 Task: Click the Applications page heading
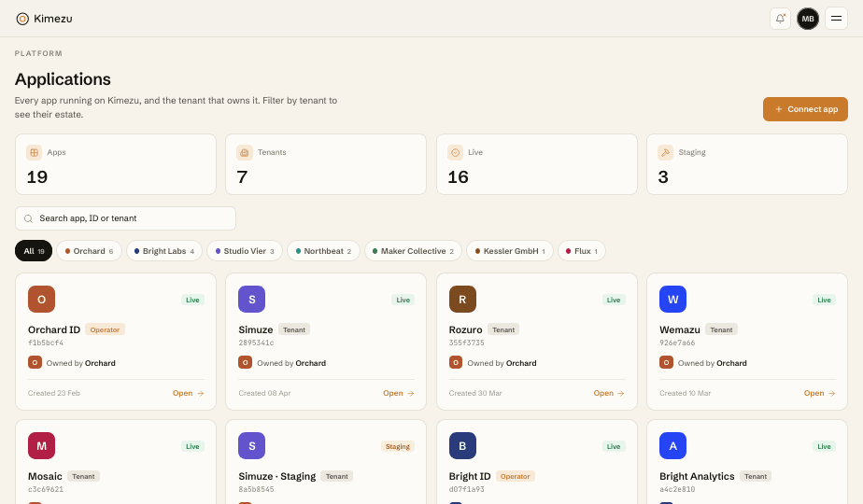(x=63, y=79)
